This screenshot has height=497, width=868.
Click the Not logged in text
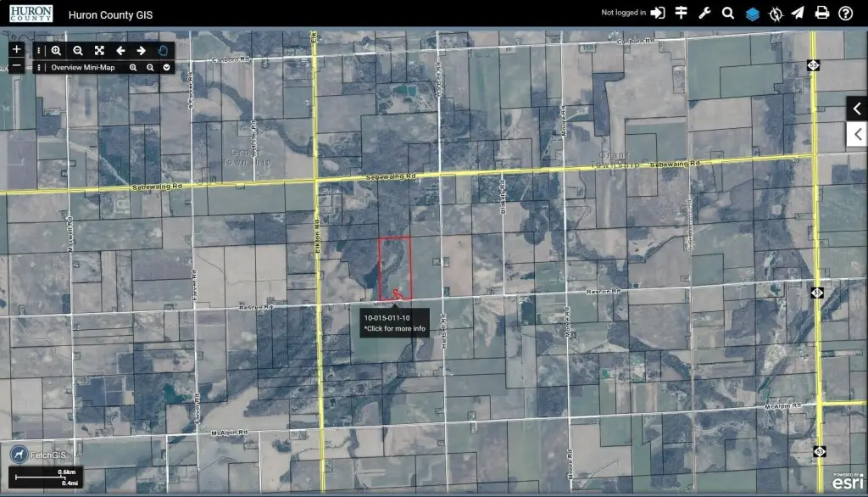click(623, 12)
